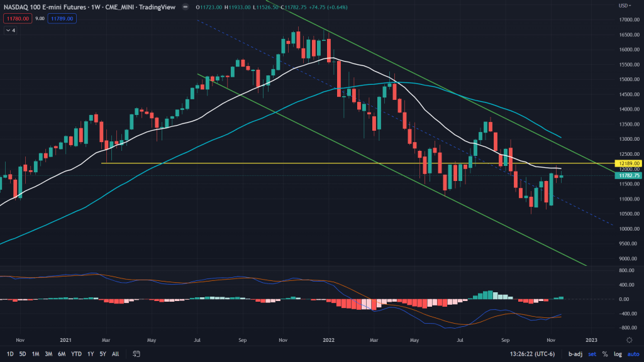Screen dimensions: 644x362
Task: Click the green 11782.75 current price label
Action: (628, 176)
